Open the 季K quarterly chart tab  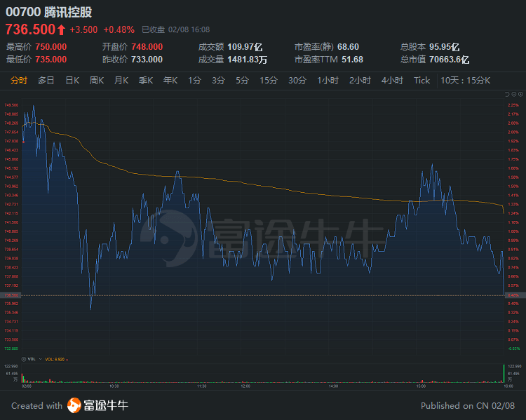(x=146, y=81)
